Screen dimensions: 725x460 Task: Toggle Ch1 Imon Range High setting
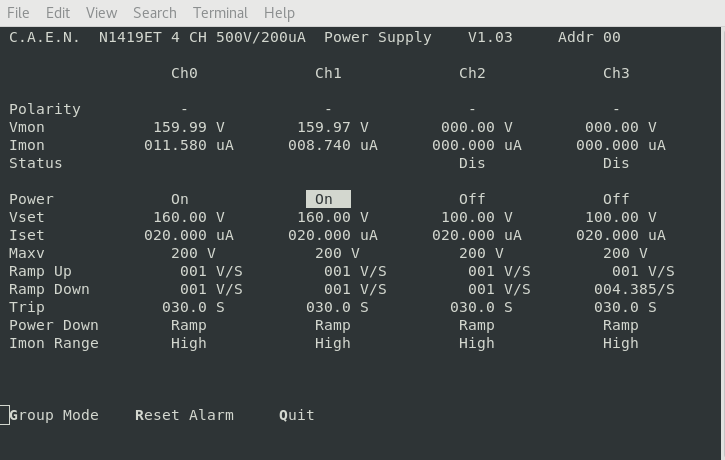point(332,343)
